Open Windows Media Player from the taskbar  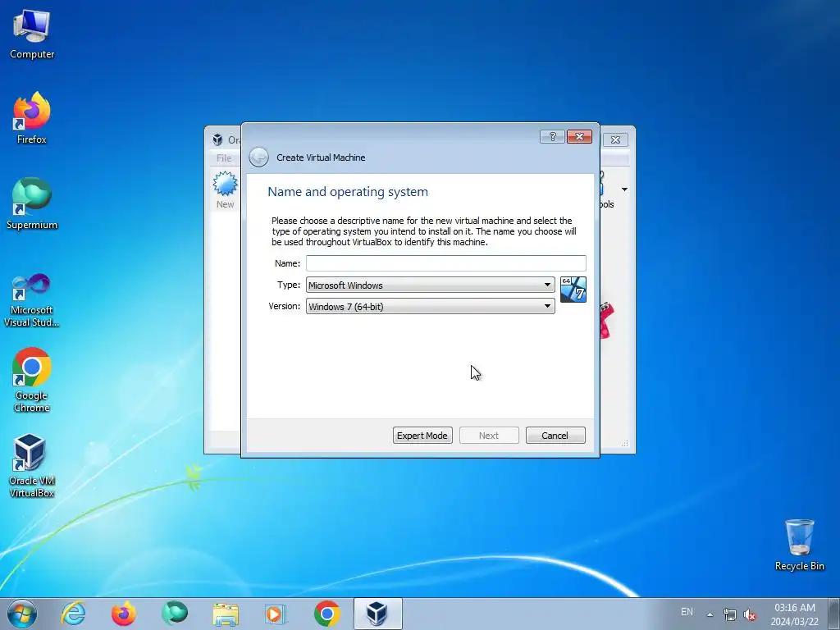pyautogui.click(x=276, y=614)
